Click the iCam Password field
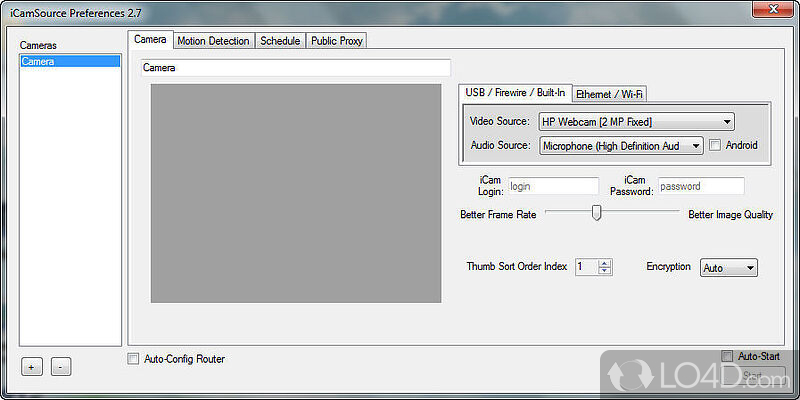The height and width of the screenshot is (400, 800). [701, 186]
